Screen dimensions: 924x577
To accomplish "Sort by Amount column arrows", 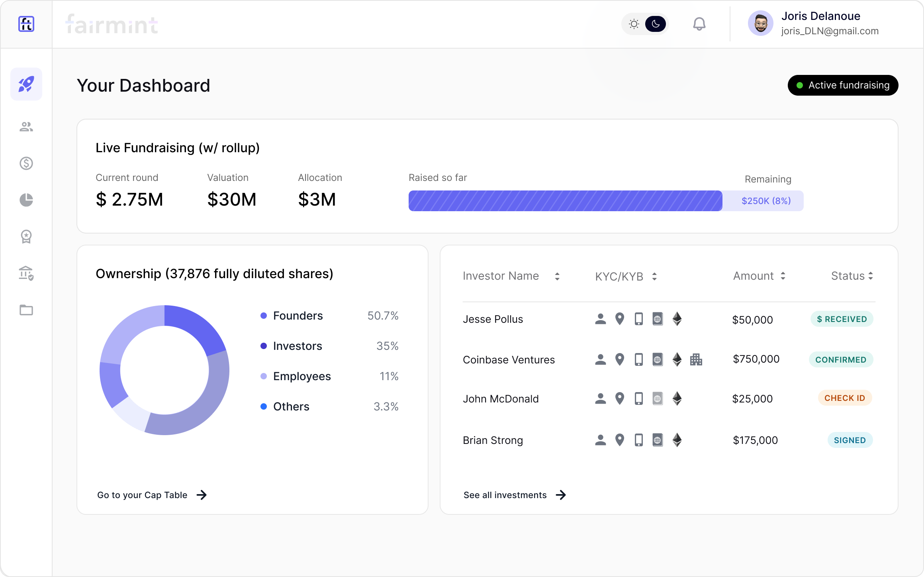I will (x=783, y=276).
